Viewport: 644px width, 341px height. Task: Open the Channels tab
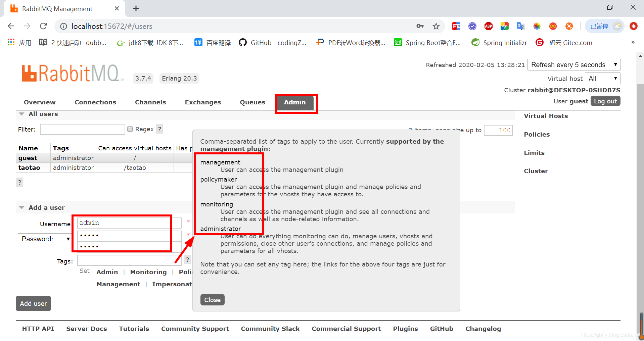click(150, 102)
